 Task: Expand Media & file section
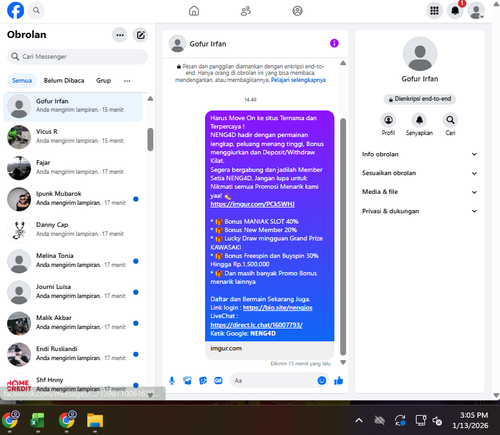pyautogui.click(x=420, y=192)
